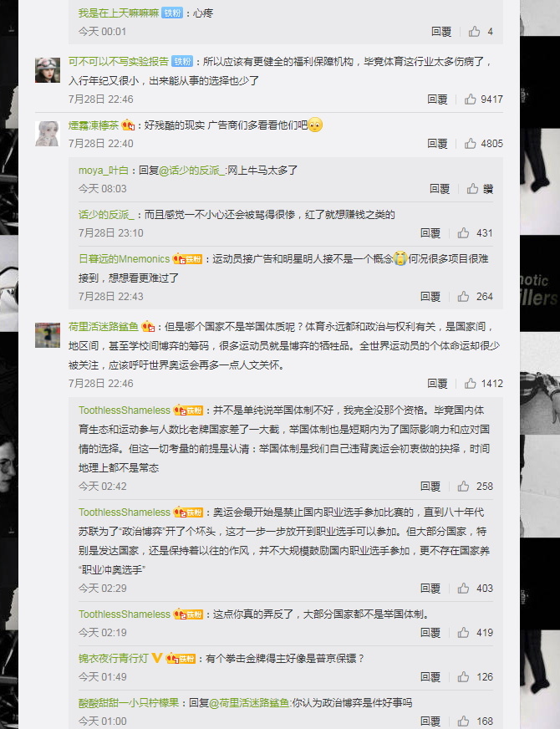Open username link 我是在上天嘛嘛嘛

(x=119, y=13)
